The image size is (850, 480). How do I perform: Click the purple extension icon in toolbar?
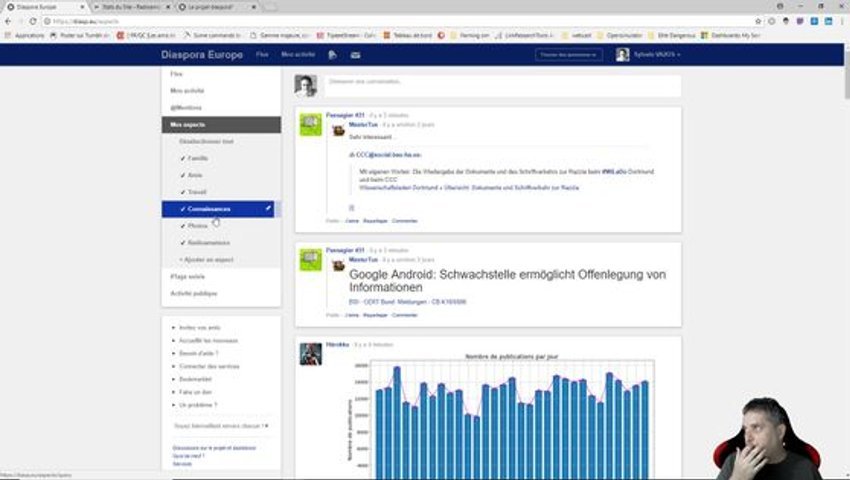click(800, 21)
